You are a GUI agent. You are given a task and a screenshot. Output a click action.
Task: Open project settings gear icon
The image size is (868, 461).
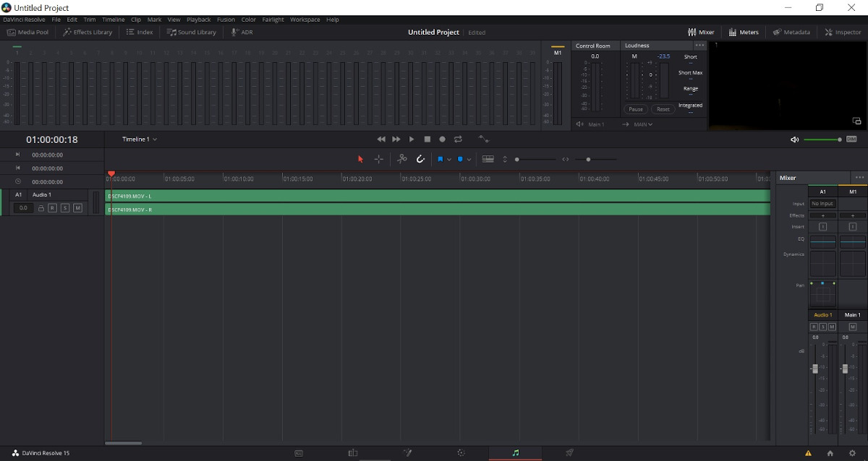(x=852, y=453)
